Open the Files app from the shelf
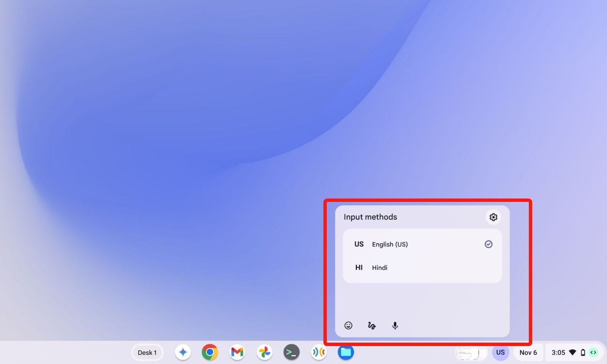The image size is (607, 364). tap(346, 352)
